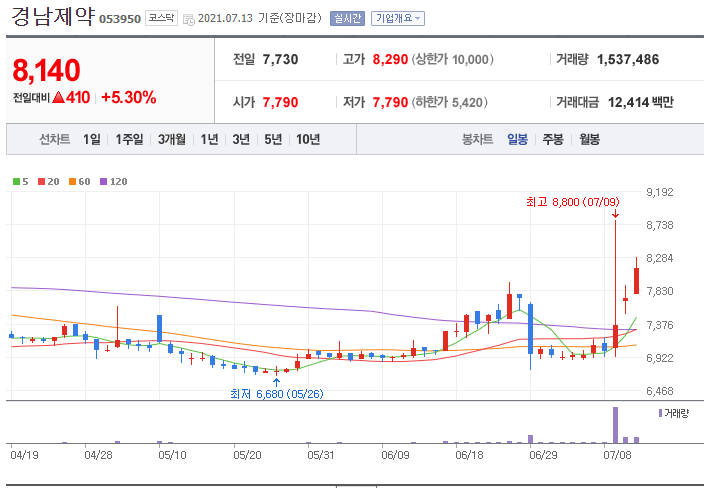Click the 7,830 price axis label

660,291
